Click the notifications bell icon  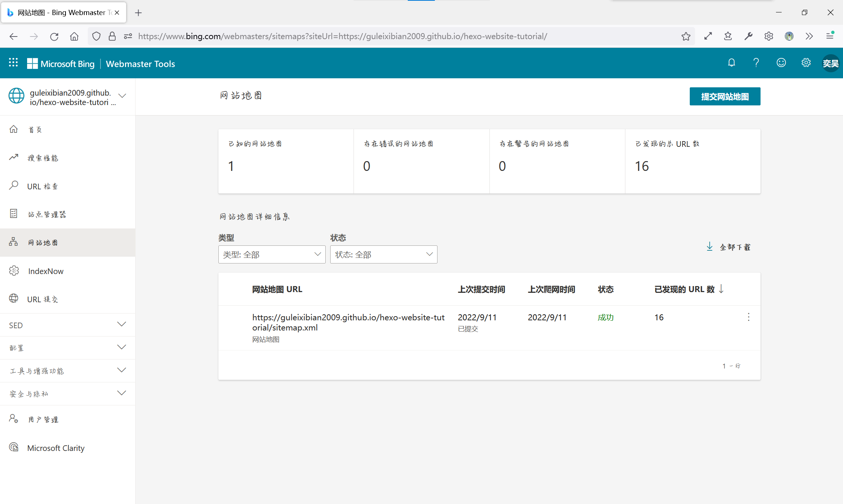pyautogui.click(x=731, y=63)
